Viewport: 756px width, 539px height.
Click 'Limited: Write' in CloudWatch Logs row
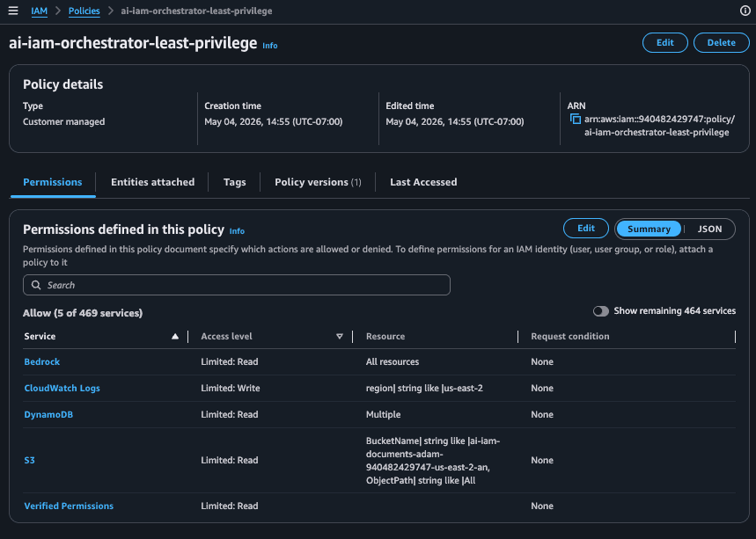231,389
